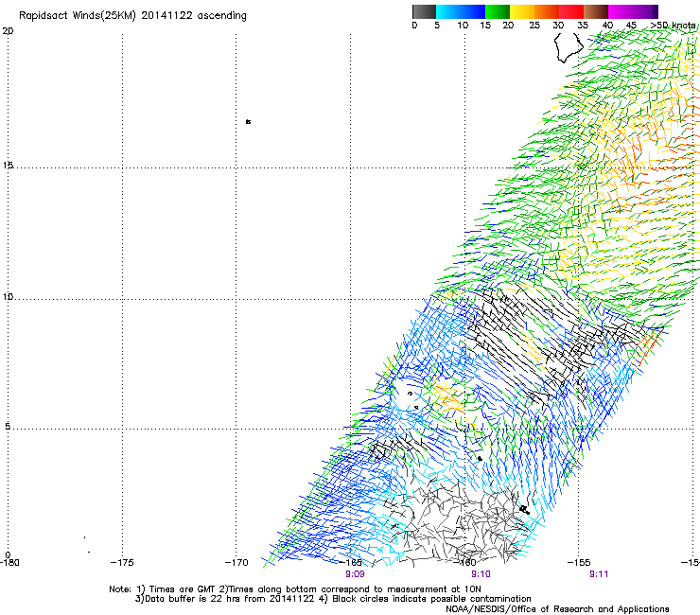
Task: Click the purple time label '9:09'
Action: point(355,574)
